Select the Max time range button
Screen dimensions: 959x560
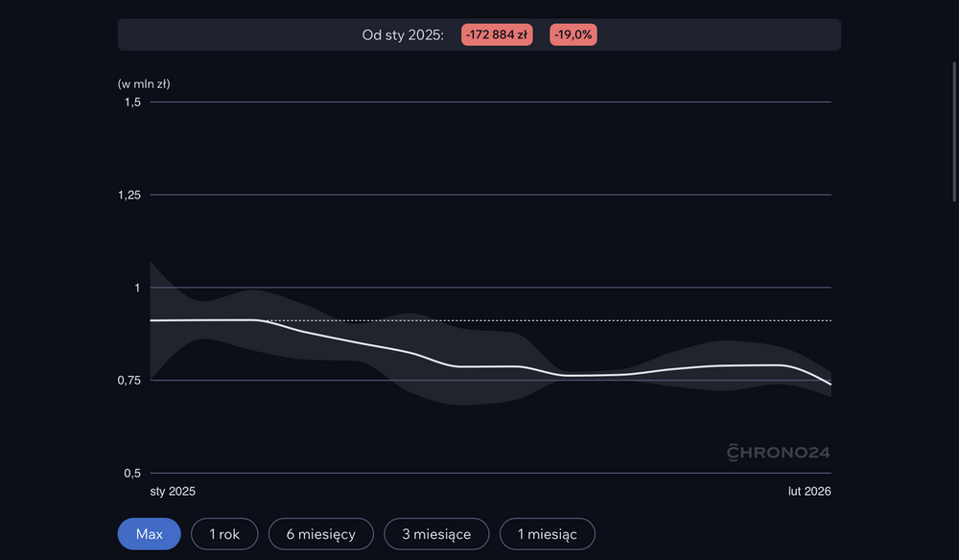click(149, 534)
